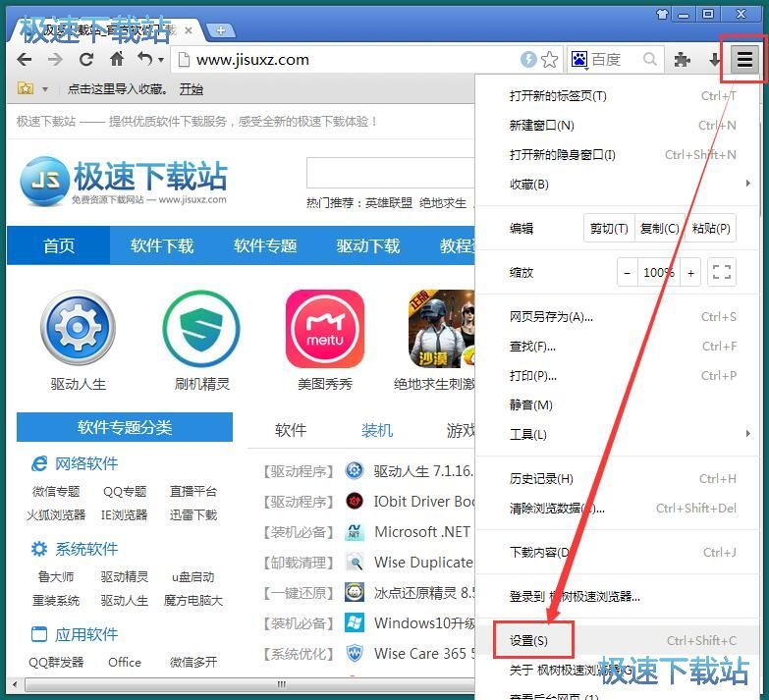Click the speed mode lightning icon
Image resolution: width=769 pixels, height=700 pixels.
point(528,60)
